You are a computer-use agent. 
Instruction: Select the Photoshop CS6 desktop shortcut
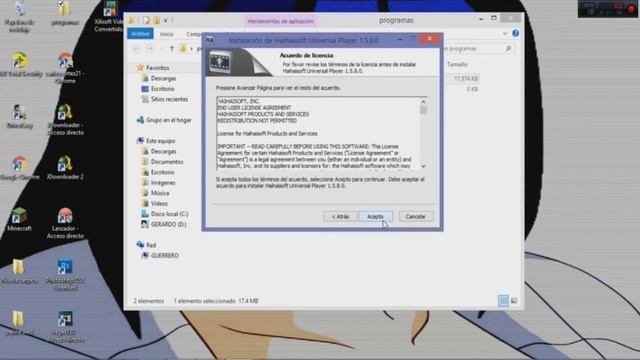point(65,275)
